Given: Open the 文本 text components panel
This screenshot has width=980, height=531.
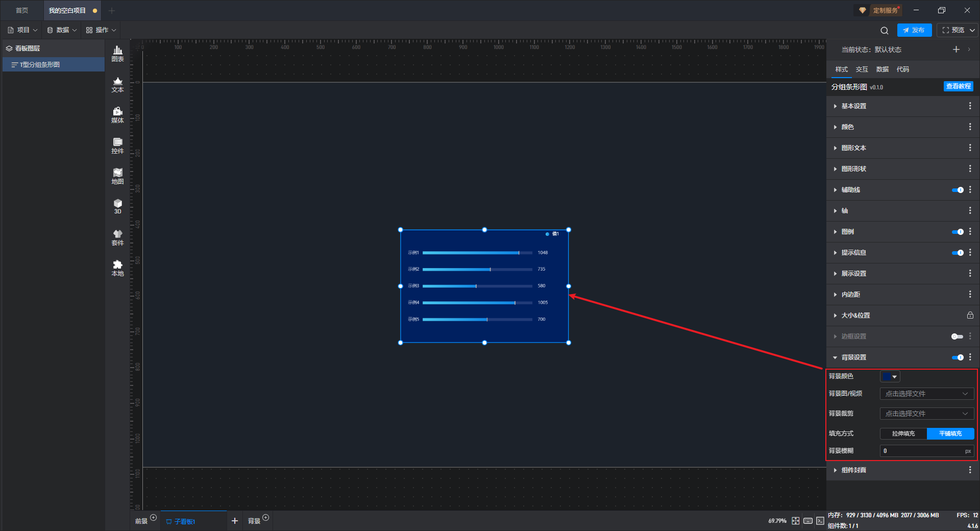Looking at the screenshot, I should pos(117,84).
